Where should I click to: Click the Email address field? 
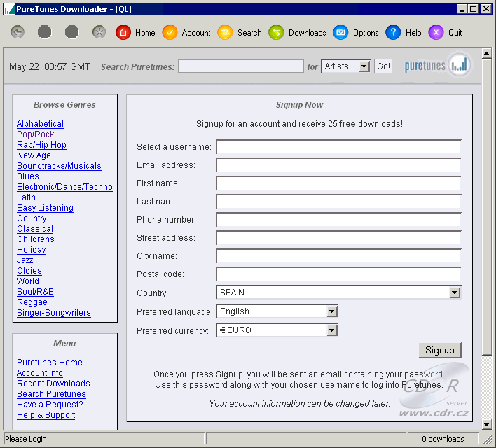click(x=338, y=165)
